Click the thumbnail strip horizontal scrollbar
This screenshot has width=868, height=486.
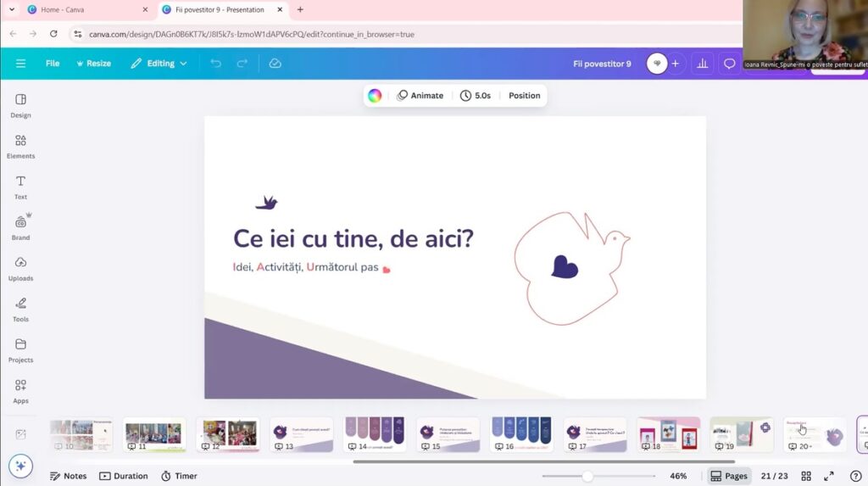coord(543,461)
